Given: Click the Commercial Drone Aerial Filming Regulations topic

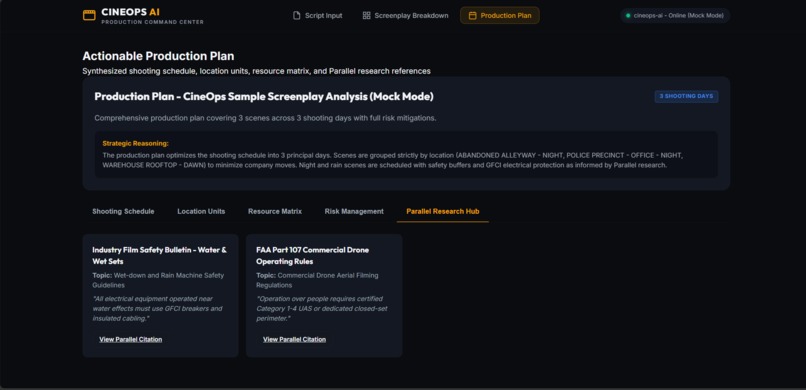Looking at the screenshot, I should tap(317, 280).
